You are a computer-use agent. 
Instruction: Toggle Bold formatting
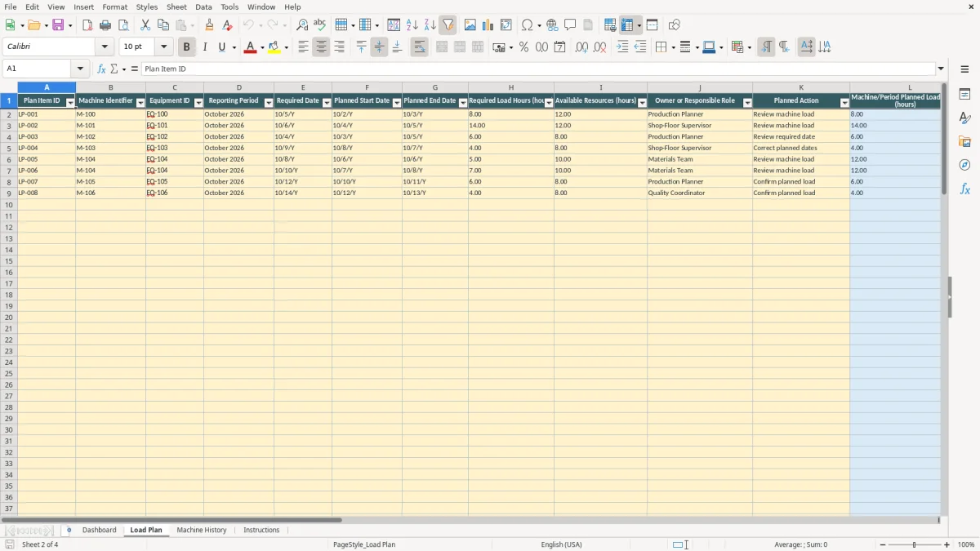click(x=186, y=47)
